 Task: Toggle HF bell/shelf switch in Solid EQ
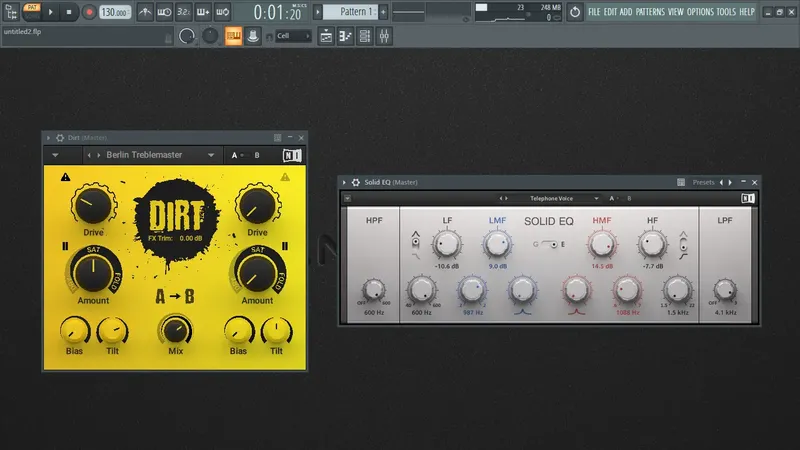point(683,244)
